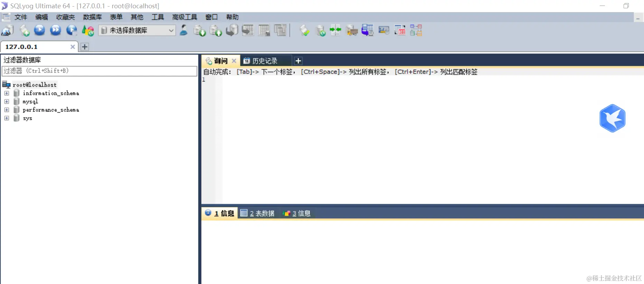Expand the performance_schema database node
The width and height of the screenshot is (644, 284).
(x=7, y=110)
